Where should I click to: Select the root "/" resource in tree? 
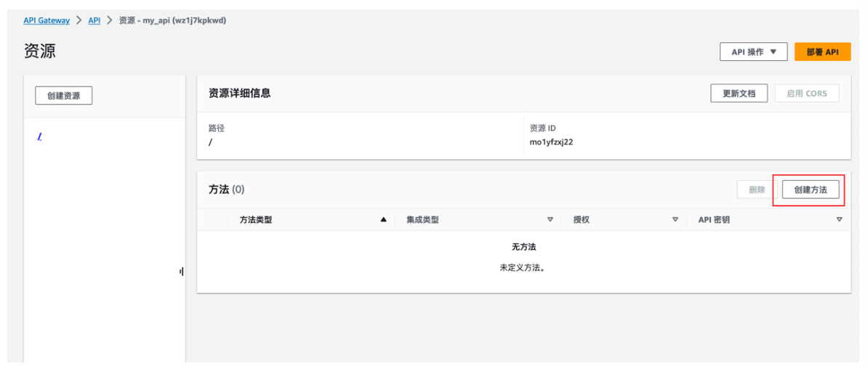[x=39, y=137]
